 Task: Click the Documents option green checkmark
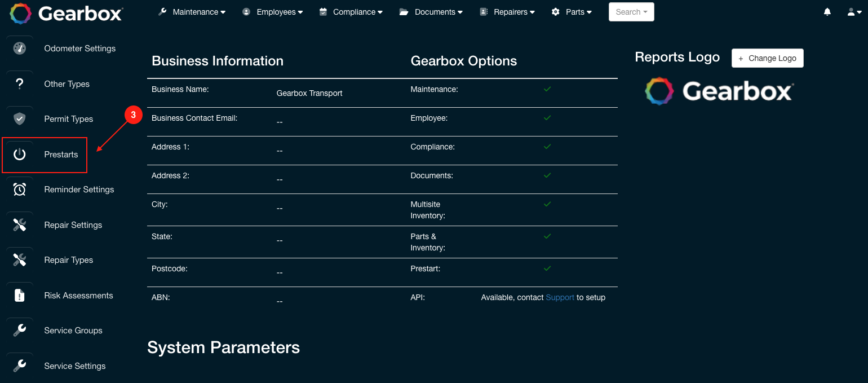click(x=547, y=175)
